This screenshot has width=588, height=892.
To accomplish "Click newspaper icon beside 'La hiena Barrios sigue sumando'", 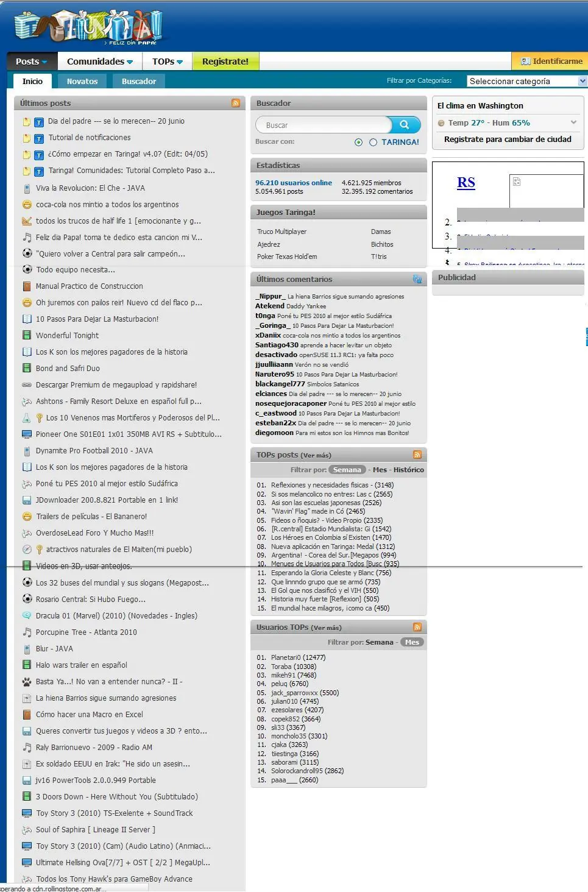I will pos(27,698).
